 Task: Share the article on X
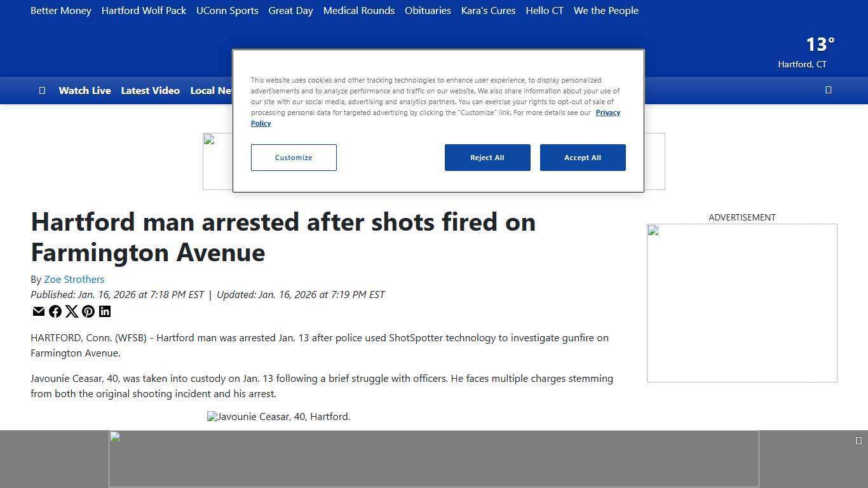[x=72, y=311]
